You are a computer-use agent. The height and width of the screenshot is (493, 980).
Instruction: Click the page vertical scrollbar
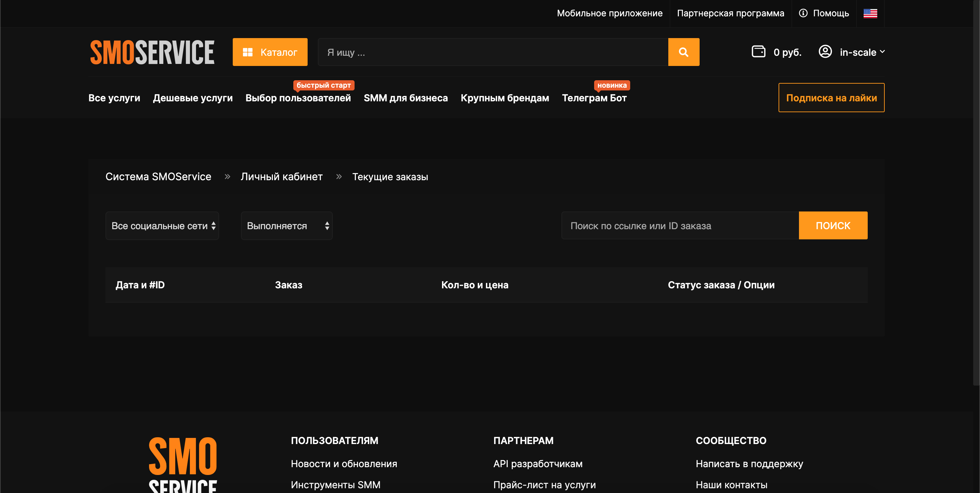pos(976,193)
